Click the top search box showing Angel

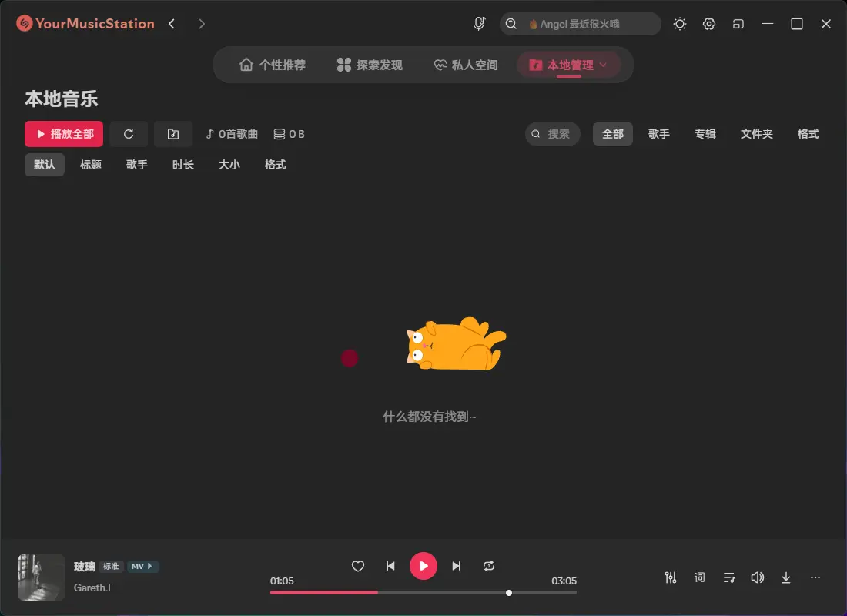(x=580, y=24)
